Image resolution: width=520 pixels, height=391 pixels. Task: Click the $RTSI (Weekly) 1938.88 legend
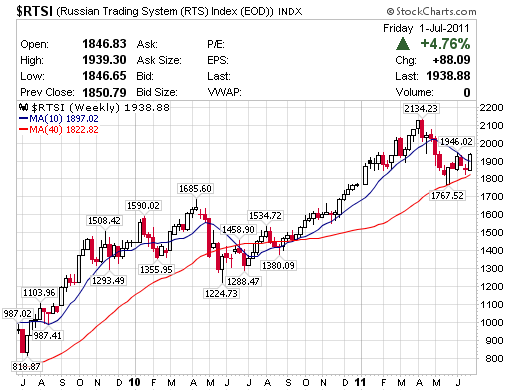coord(100,107)
